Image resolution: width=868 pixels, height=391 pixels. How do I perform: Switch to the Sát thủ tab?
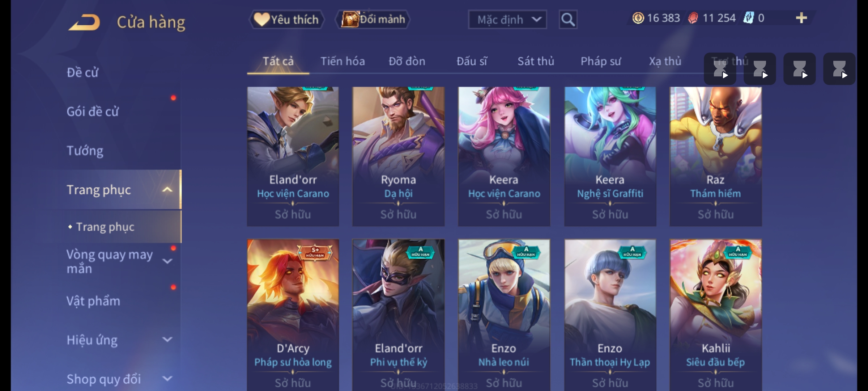[x=536, y=61]
